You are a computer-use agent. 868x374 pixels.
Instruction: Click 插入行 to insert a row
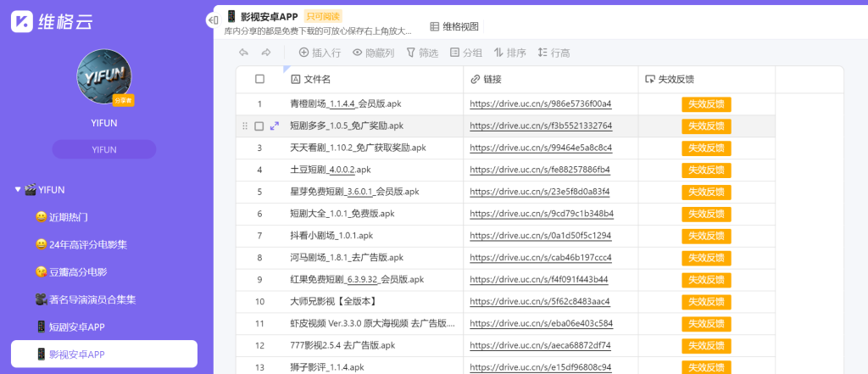320,53
